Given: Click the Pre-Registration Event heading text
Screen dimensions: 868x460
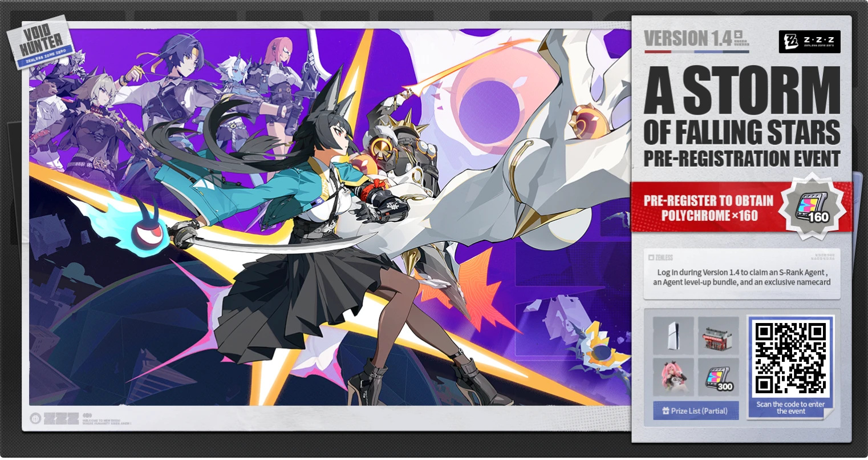Looking at the screenshot, I should pyautogui.click(x=742, y=159).
